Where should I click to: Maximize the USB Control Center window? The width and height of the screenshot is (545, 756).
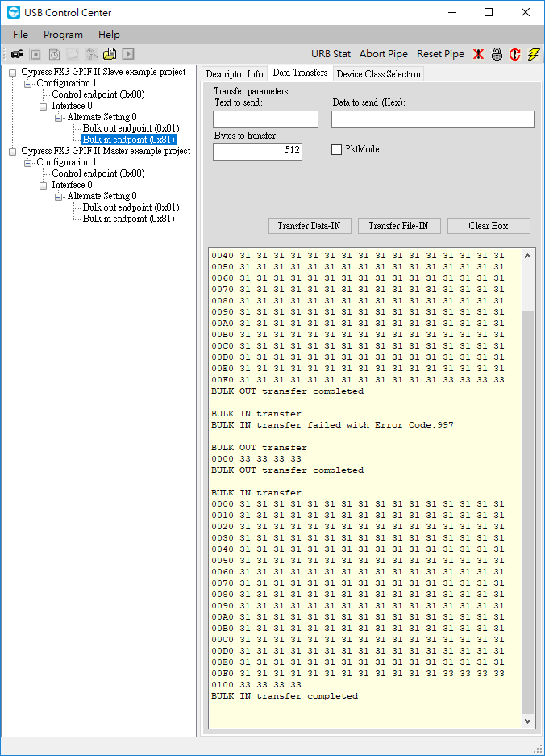click(x=489, y=13)
